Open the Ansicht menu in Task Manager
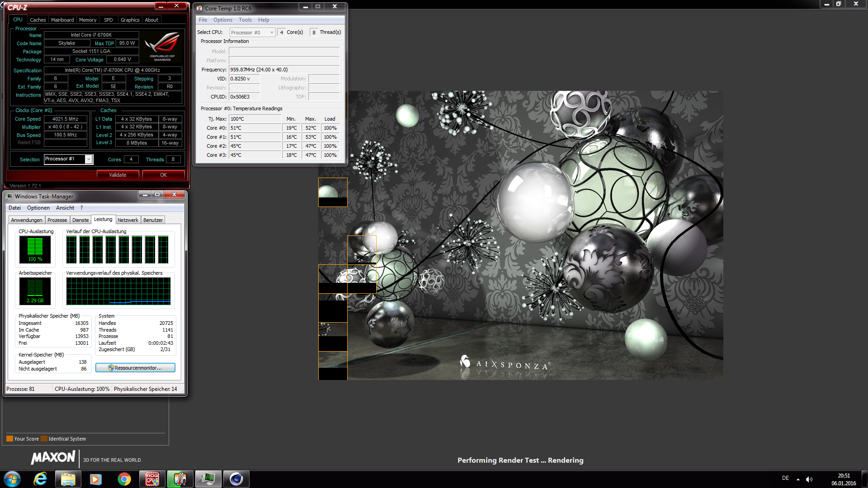Viewport: 868px width, 488px height. click(x=65, y=208)
